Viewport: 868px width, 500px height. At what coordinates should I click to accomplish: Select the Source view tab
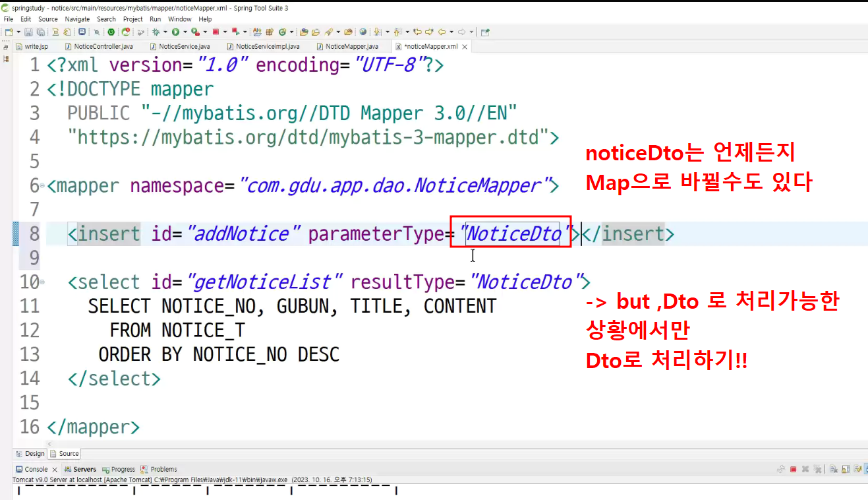65,453
